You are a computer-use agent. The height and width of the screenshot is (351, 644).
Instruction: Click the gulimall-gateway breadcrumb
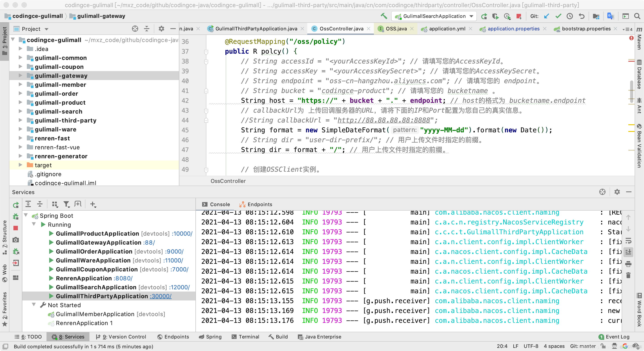(98, 16)
